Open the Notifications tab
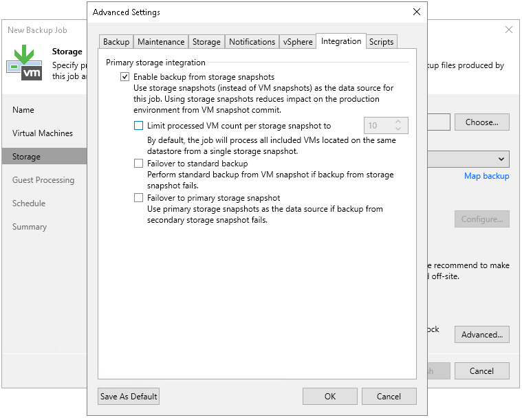This screenshot has width=522, height=420. (x=252, y=42)
